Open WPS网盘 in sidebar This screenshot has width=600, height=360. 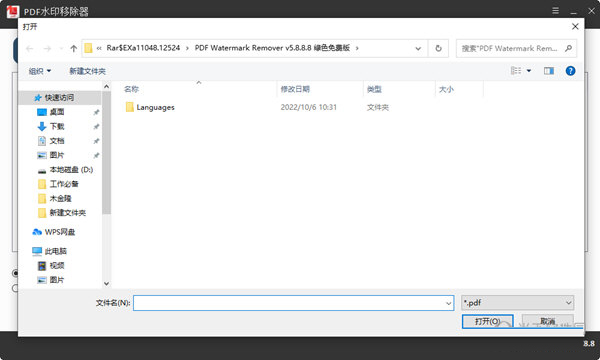[x=60, y=232]
